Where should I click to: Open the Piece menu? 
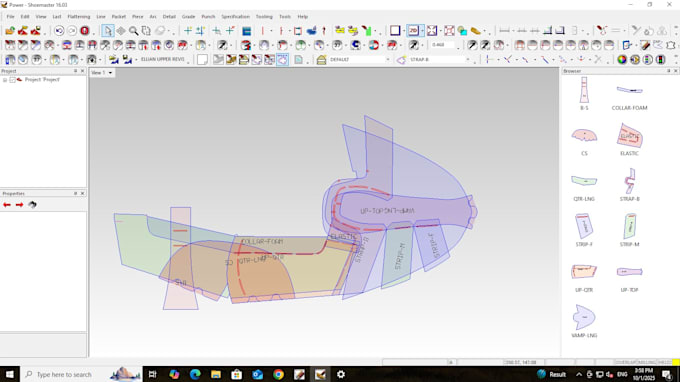tap(137, 16)
